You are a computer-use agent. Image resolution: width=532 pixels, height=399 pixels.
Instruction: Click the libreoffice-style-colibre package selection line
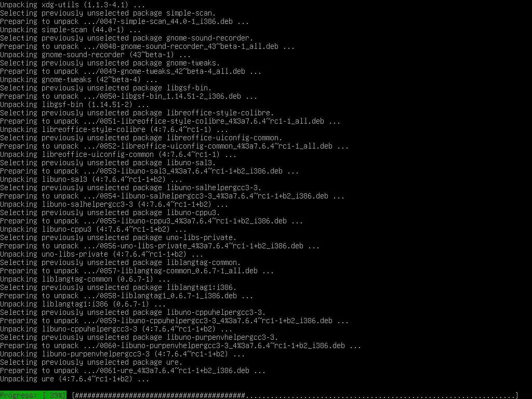137,113
